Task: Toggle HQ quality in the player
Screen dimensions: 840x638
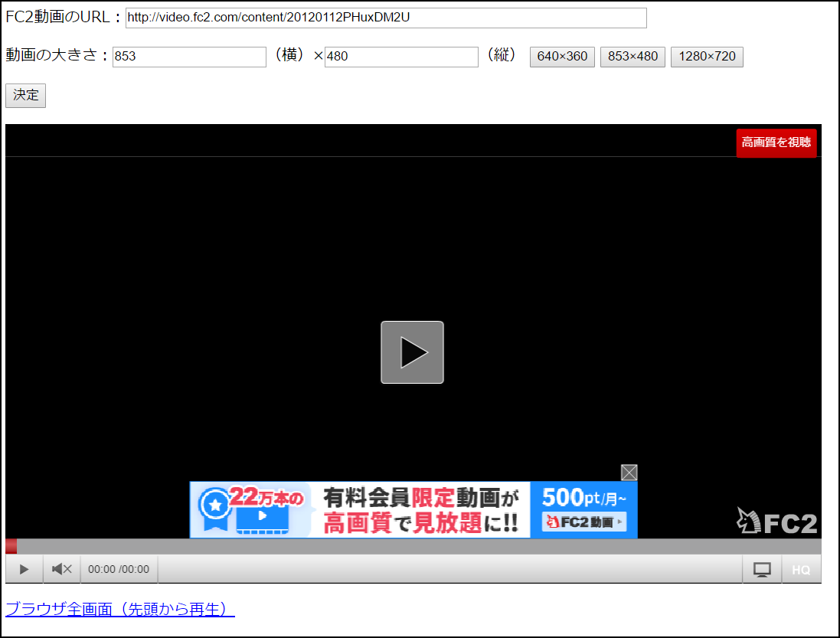Action: [801, 569]
